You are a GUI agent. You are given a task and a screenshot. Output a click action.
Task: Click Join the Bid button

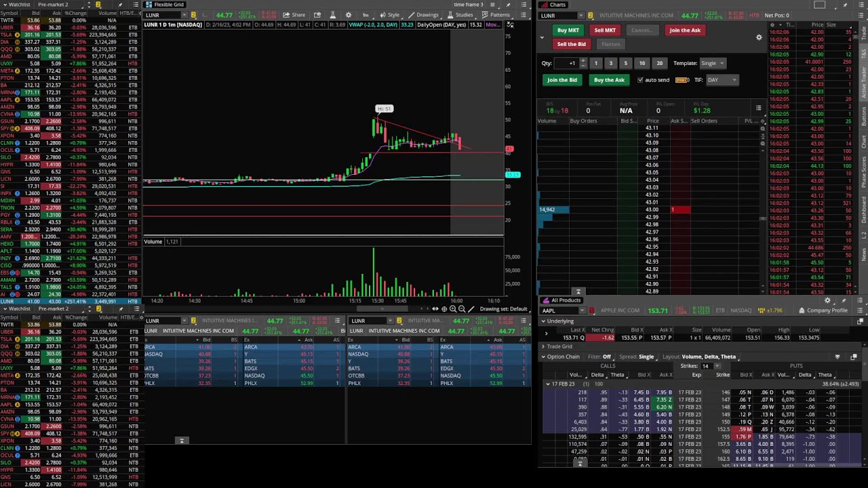(562, 80)
